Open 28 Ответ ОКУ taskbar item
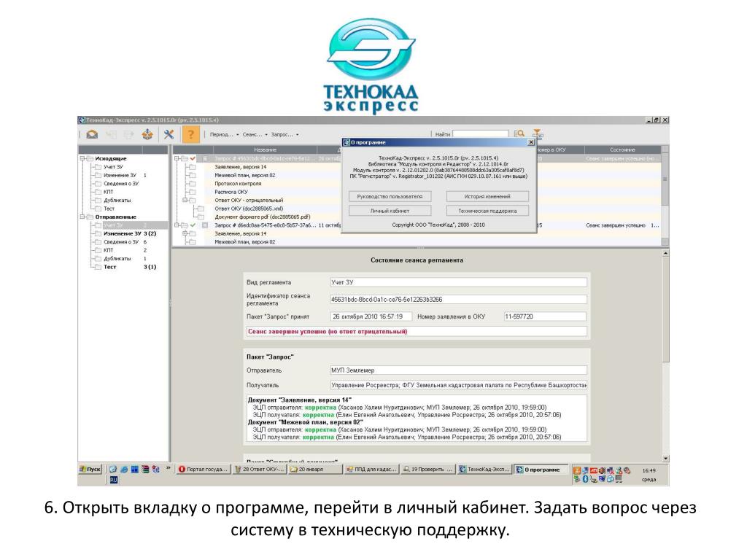This screenshot has height=560, width=747. [x=260, y=469]
